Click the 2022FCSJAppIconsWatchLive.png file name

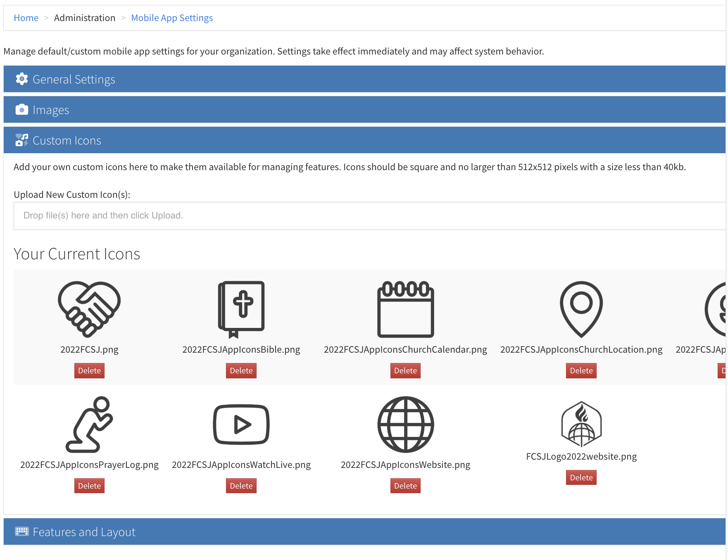[241, 465]
